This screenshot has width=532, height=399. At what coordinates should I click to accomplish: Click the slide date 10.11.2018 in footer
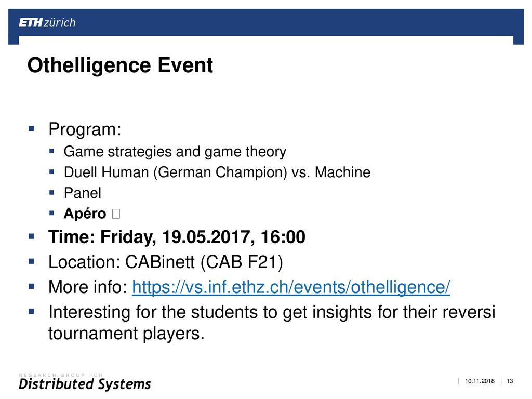(x=480, y=381)
